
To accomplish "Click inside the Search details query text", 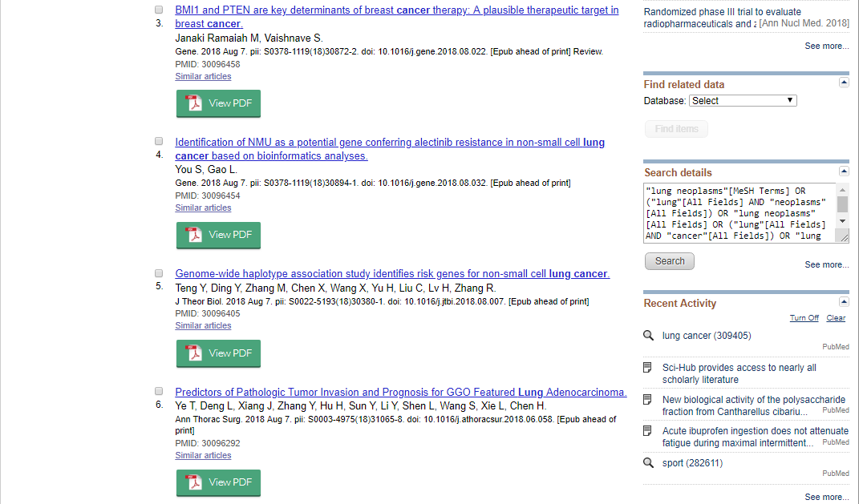I will coord(738,213).
